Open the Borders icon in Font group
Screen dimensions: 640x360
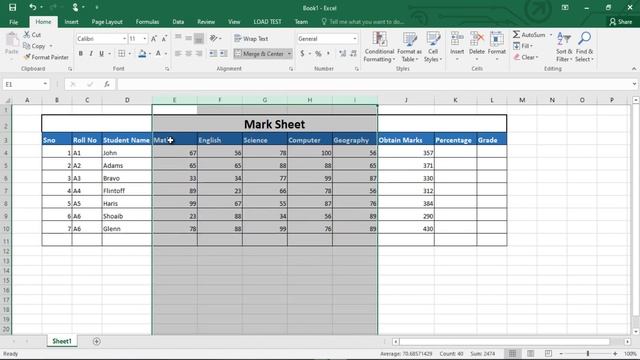pos(122,53)
